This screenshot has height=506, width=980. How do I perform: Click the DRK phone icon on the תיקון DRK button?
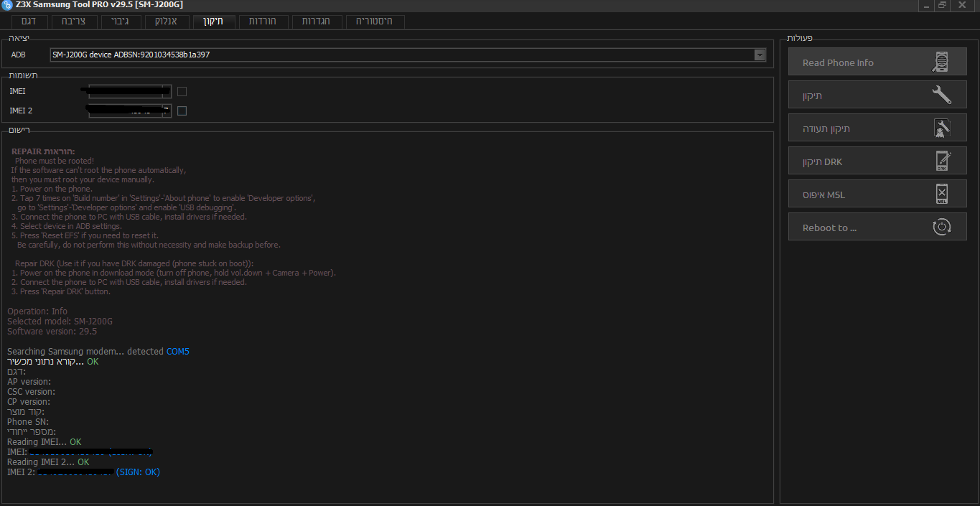coord(942,161)
